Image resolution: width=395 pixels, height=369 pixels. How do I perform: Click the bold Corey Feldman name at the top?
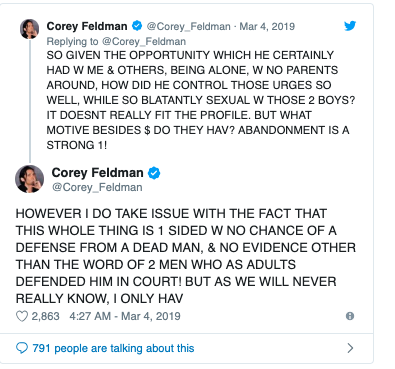(x=87, y=26)
